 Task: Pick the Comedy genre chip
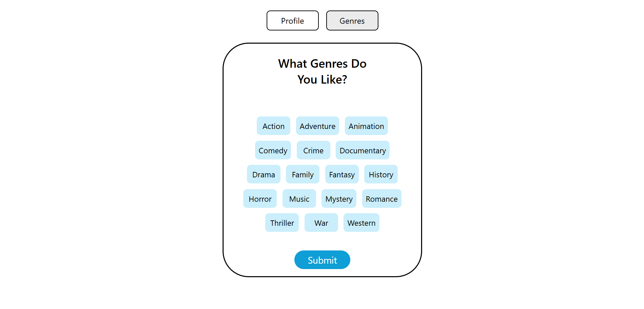pos(273,150)
